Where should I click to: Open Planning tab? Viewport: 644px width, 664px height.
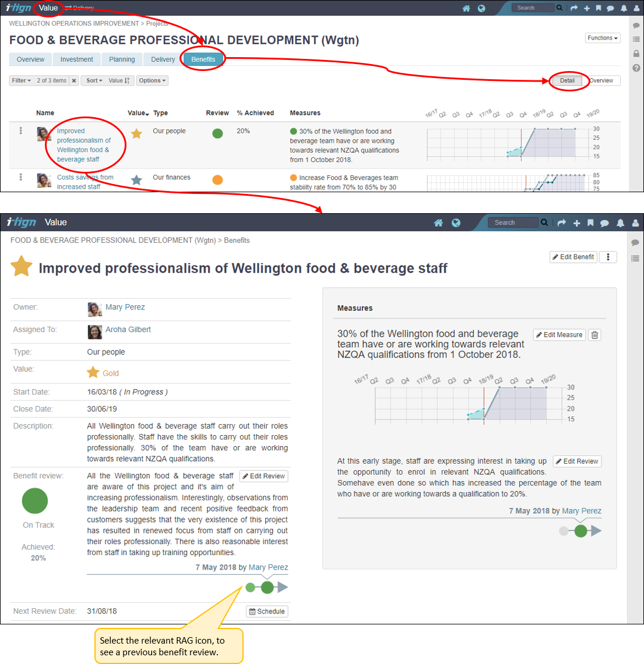click(122, 59)
